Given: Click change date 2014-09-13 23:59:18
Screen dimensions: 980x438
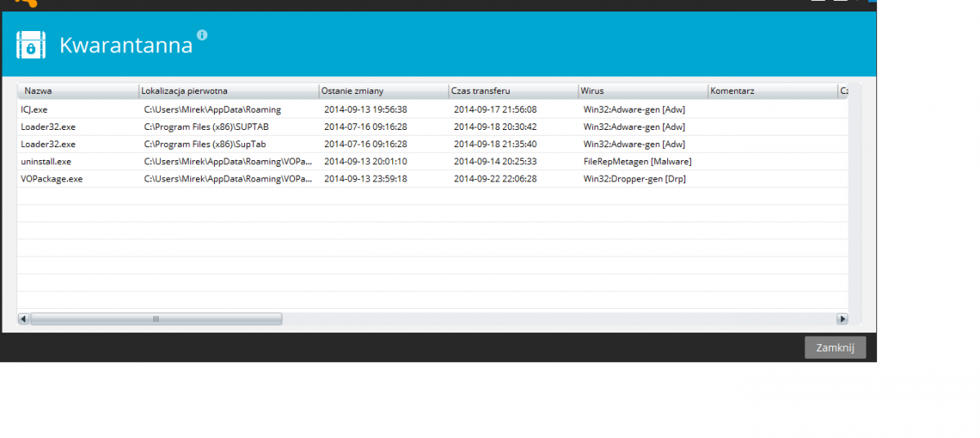Looking at the screenshot, I should click(x=365, y=178).
